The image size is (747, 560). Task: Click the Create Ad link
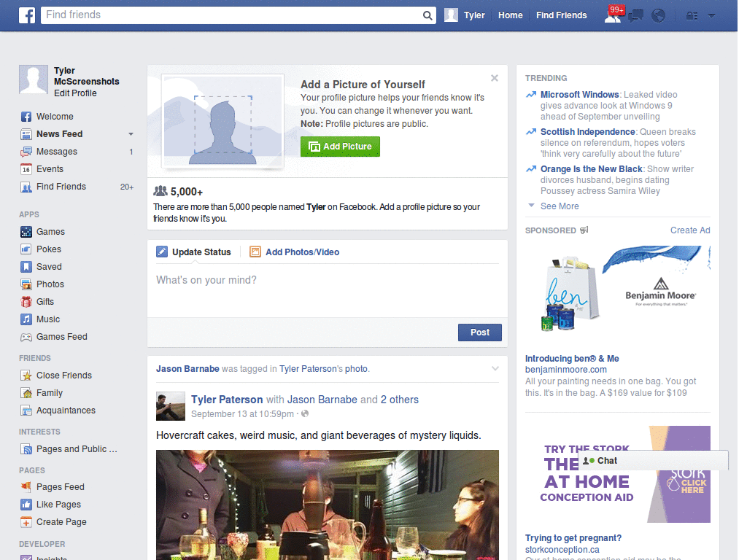pos(690,230)
